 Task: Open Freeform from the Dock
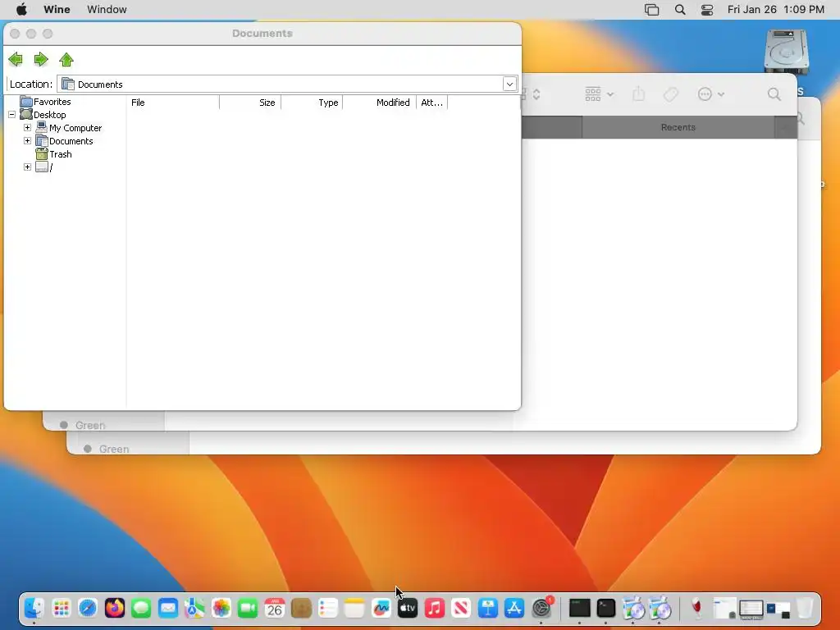click(381, 609)
